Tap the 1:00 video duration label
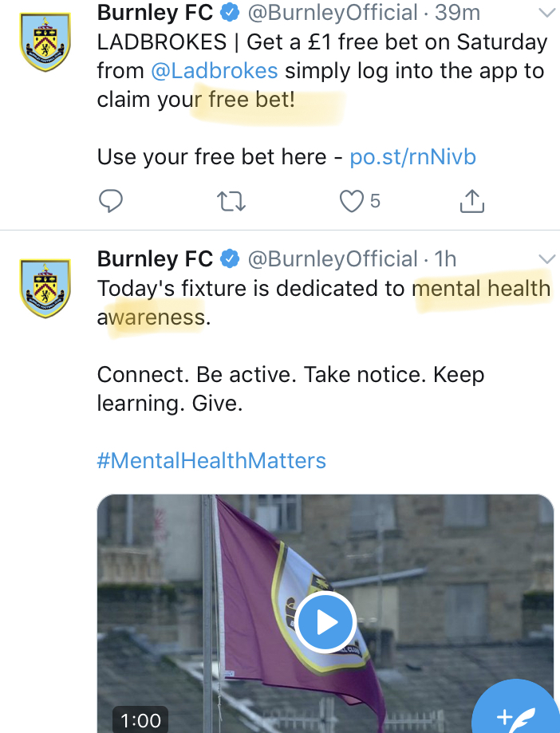The image size is (560, 733). (x=141, y=721)
